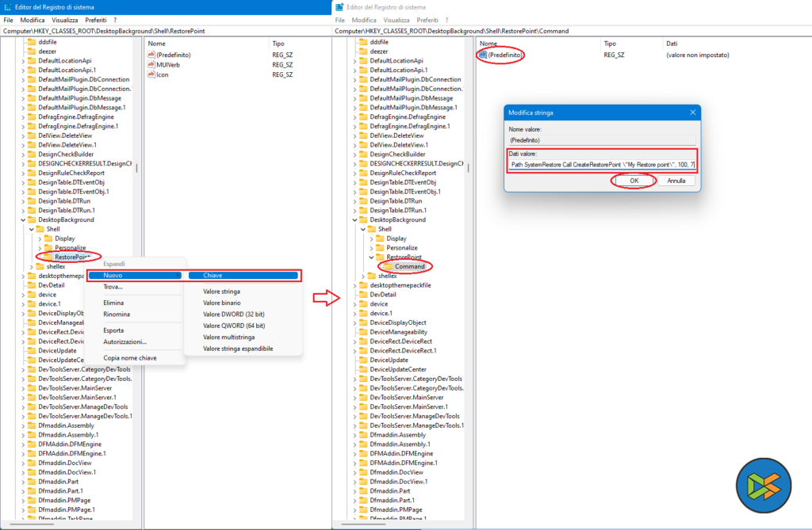Expand the shellex key in left tree

click(32, 267)
